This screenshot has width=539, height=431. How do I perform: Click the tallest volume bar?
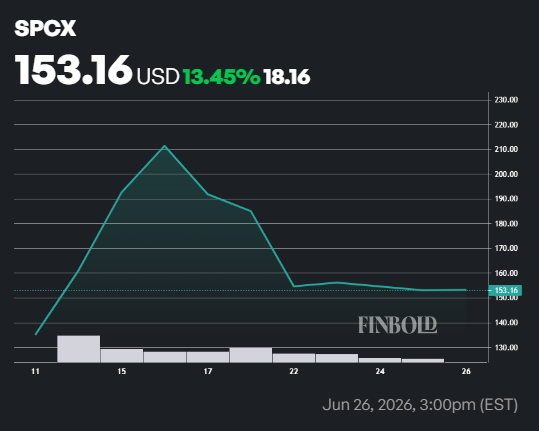tap(79, 349)
